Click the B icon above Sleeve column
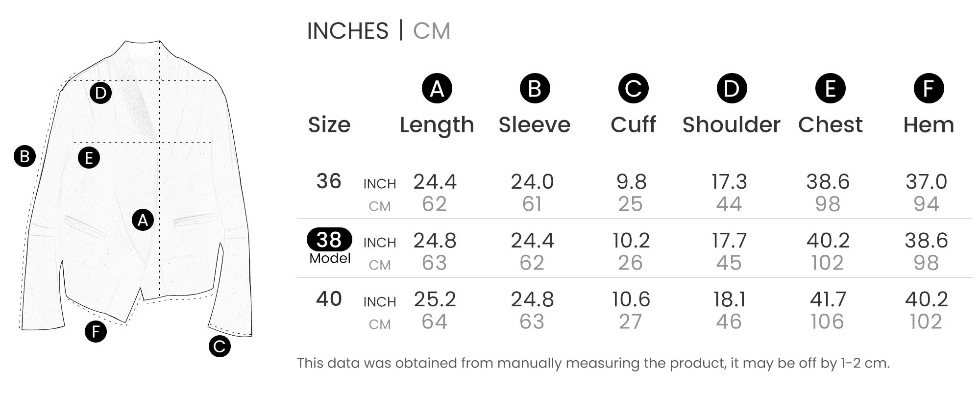 pos(535,89)
